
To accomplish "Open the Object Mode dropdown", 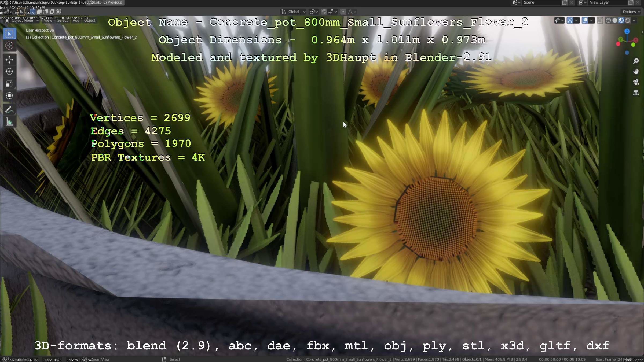I will pyautogui.click(x=22, y=20).
